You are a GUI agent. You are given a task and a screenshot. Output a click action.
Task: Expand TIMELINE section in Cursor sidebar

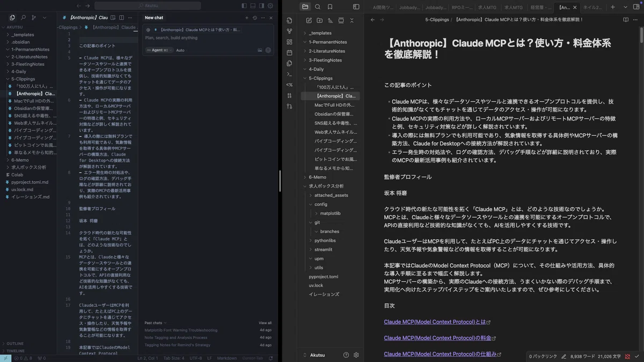(x=28, y=351)
